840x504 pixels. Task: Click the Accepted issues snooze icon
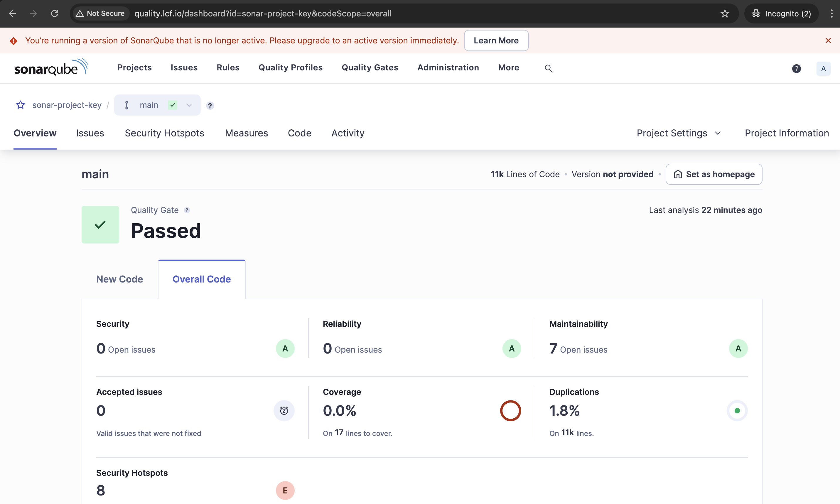(284, 411)
